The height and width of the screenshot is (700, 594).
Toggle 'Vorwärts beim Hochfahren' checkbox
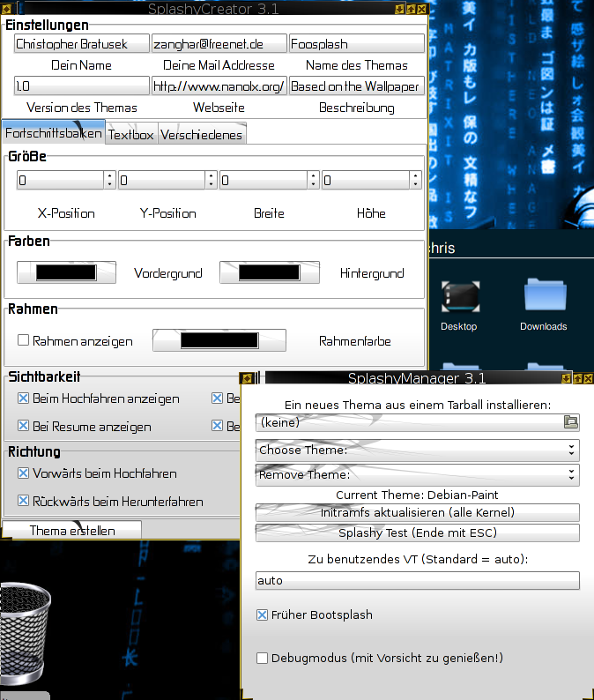(x=23, y=473)
